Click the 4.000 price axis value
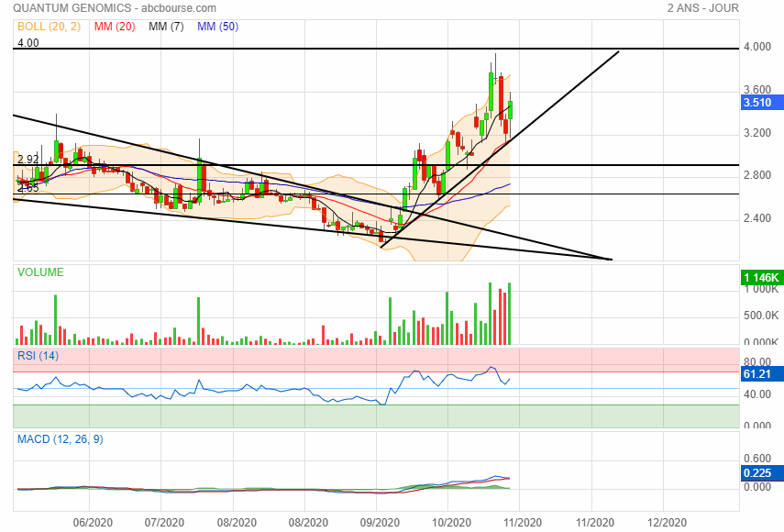This screenshot has width=784, height=532. click(757, 47)
